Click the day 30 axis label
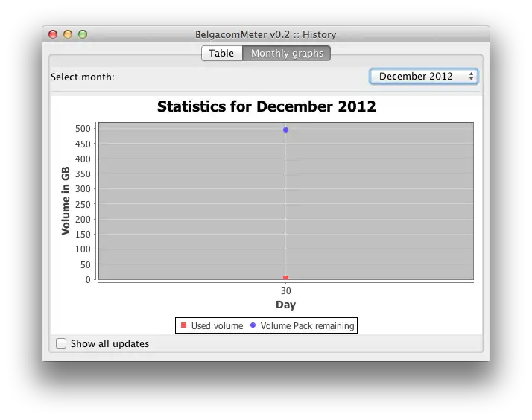This screenshot has height=420, width=532. pyautogui.click(x=285, y=291)
